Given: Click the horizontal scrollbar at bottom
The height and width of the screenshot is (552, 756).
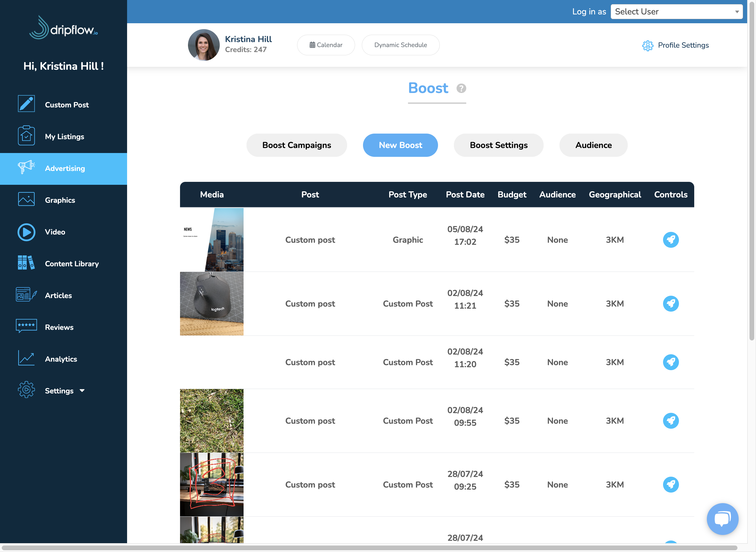Looking at the screenshot, I should [x=369, y=548].
